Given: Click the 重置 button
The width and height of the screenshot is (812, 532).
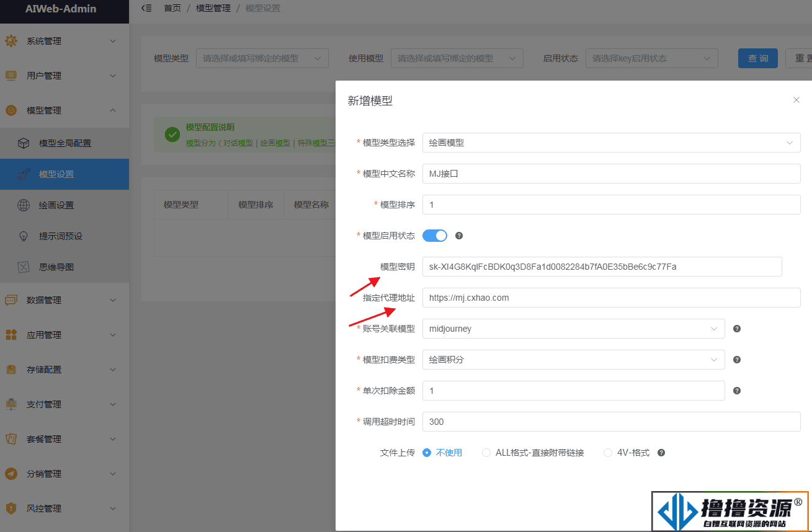Looking at the screenshot, I should [x=799, y=58].
